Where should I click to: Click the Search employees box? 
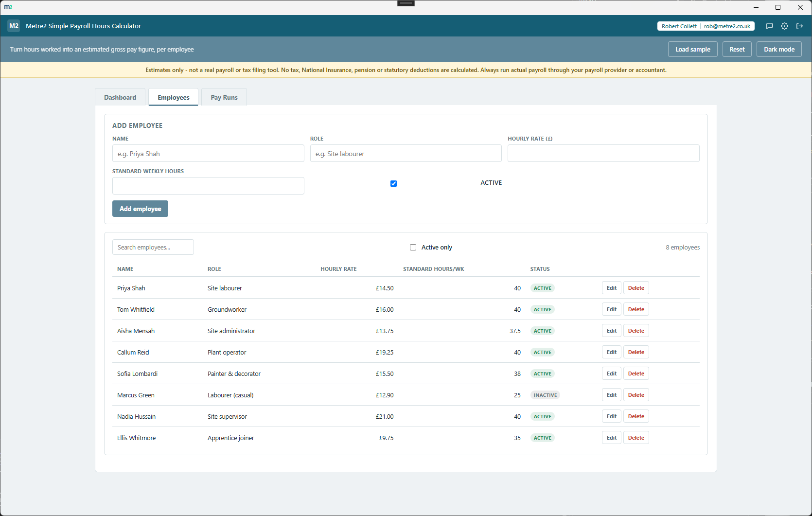click(x=153, y=247)
